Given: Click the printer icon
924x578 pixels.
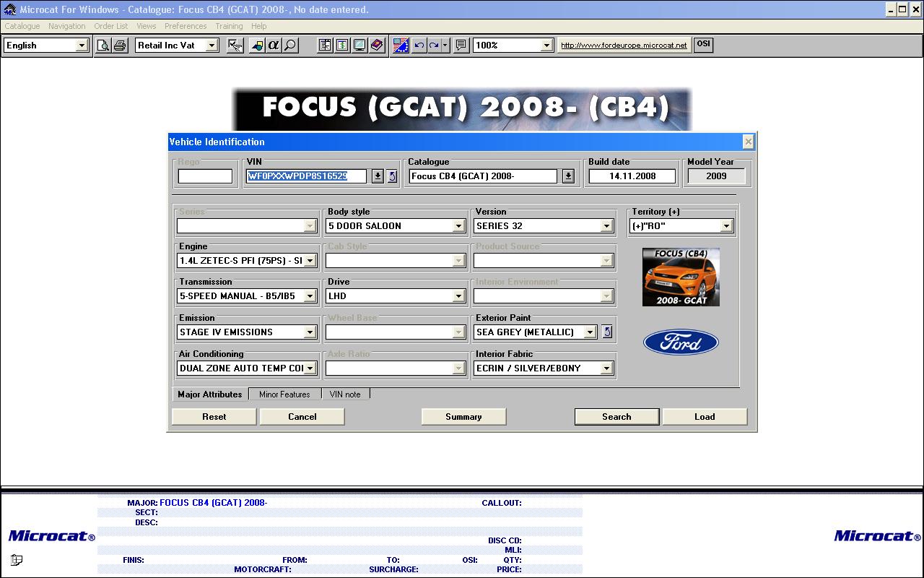Looking at the screenshot, I should [120, 46].
